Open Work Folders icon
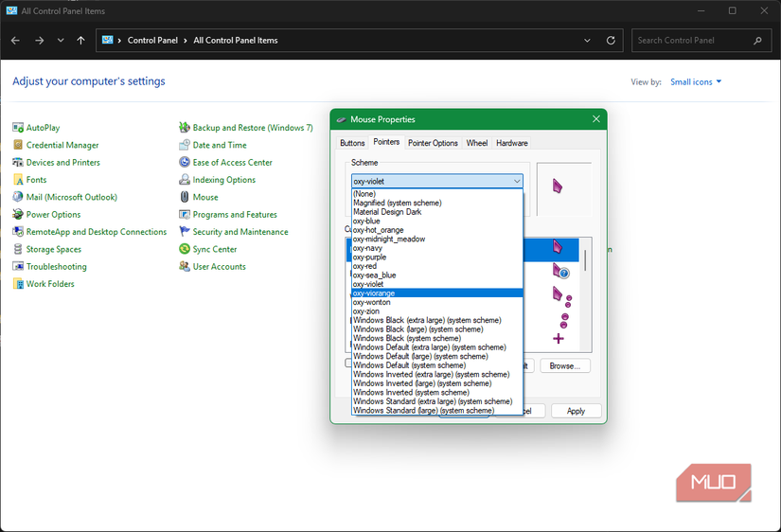 (x=18, y=284)
